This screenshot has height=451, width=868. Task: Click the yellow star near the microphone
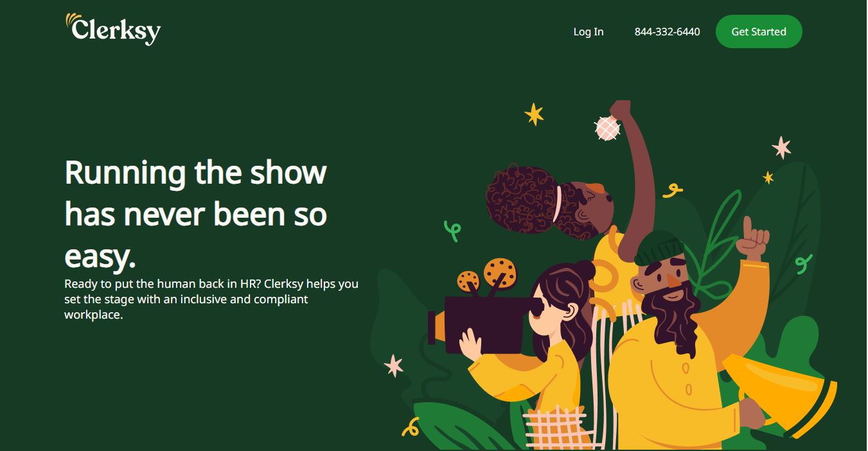pyautogui.click(x=534, y=114)
